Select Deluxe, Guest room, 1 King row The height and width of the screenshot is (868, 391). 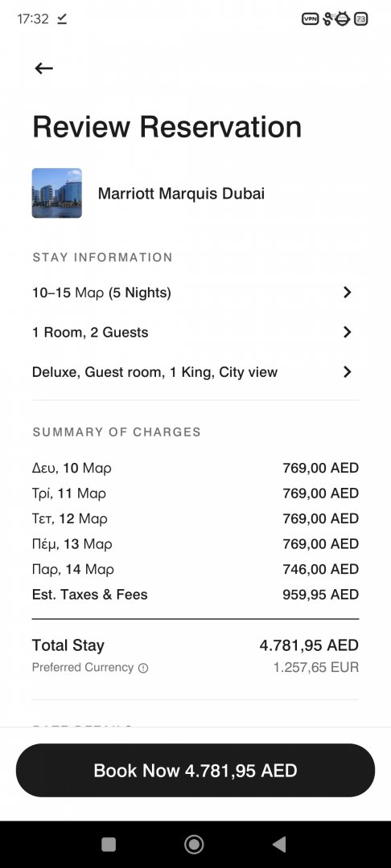point(193,372)
